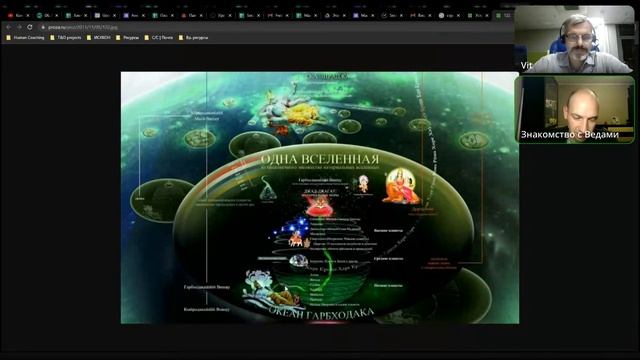Reload the page with the refresh icon
Screen dimensions: 640x360
click(30, 27)
